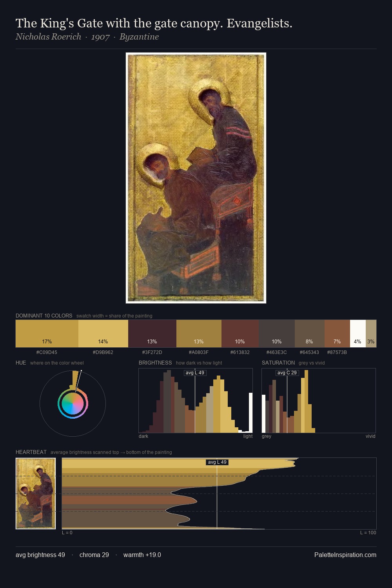The image size is (392, 588).
Task: Select the beige 3% swatch
Action: click(371, 334)
